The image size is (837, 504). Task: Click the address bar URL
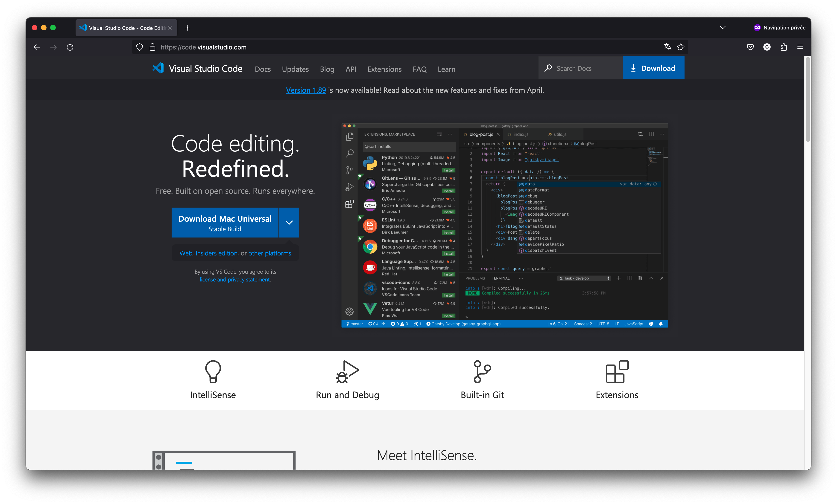203,47
